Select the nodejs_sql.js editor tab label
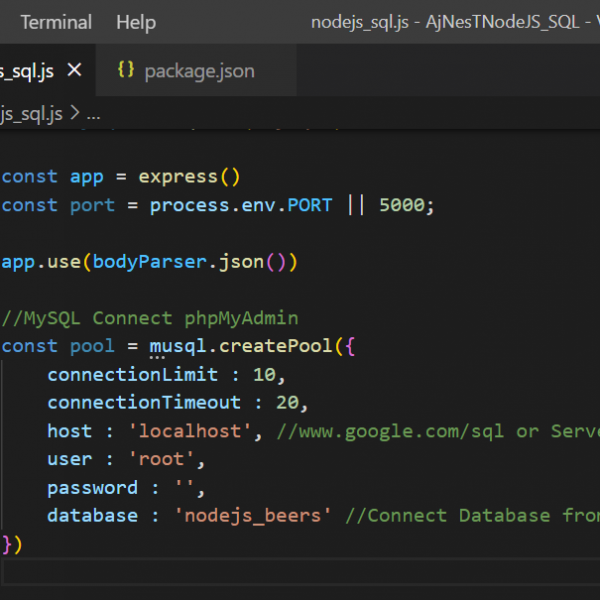The image size is (600, 600). [27, 71]
